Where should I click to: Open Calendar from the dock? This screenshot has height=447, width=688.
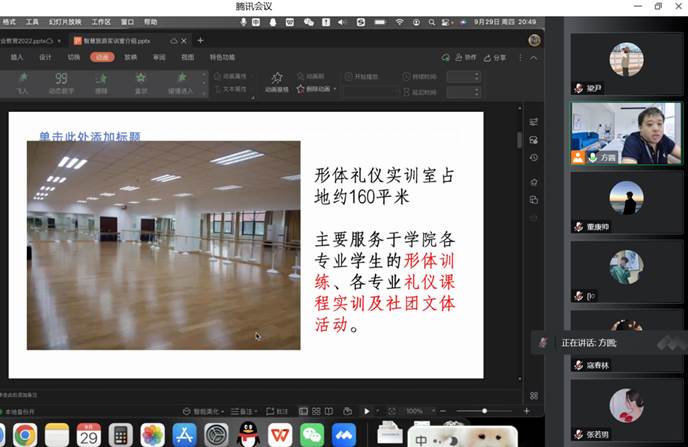89,435
